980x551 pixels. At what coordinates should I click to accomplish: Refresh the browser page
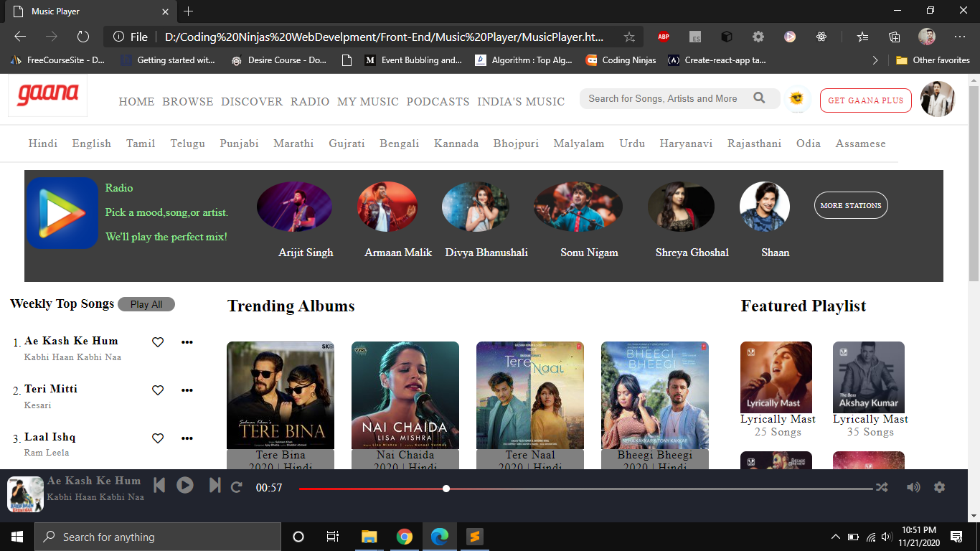83,37
